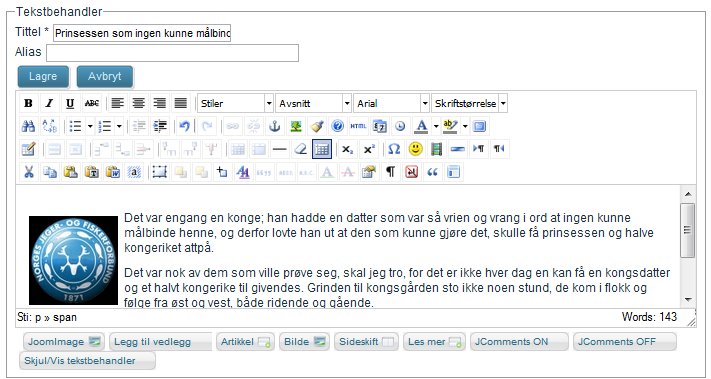The image size is (711, 379).
Task: Toggle fullscreen editor mode
Action: [479, 126]
